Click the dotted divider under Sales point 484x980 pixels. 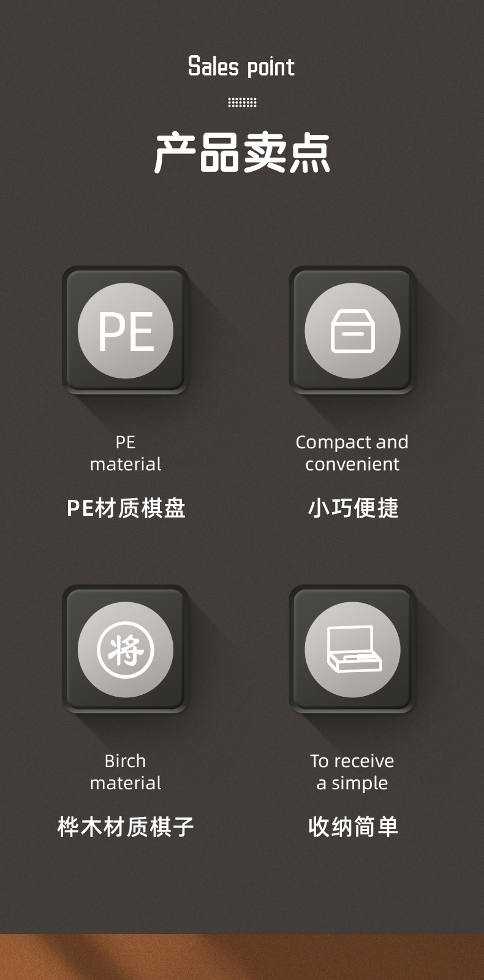pos(242,102)
